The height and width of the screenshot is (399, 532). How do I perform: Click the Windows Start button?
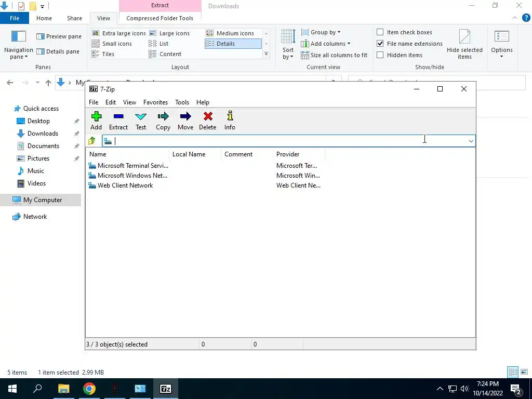[12, 389]
